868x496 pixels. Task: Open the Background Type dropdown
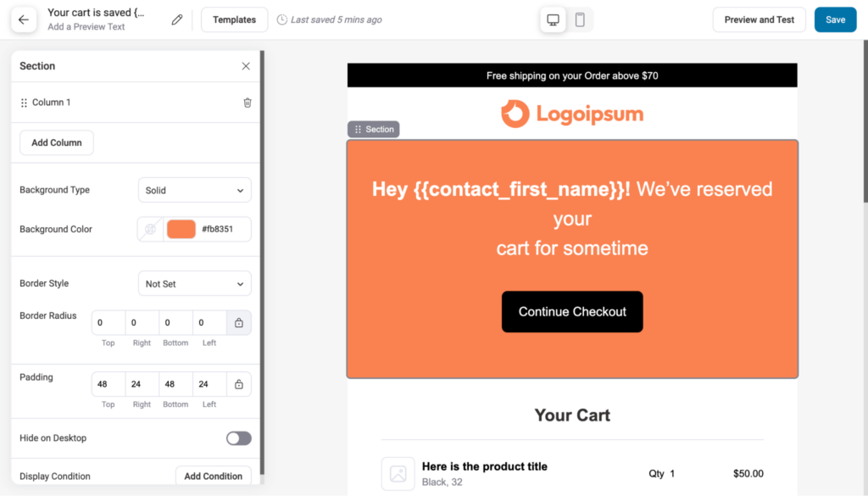point(194,190)
